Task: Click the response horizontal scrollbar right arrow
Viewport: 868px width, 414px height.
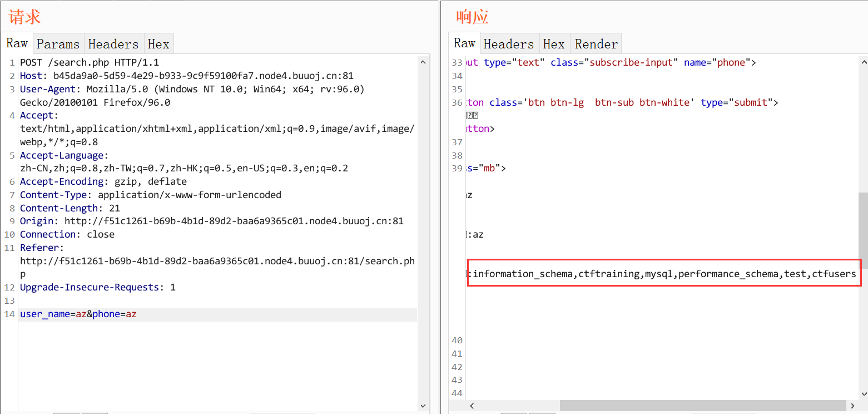Action: [x=851, y=406]
